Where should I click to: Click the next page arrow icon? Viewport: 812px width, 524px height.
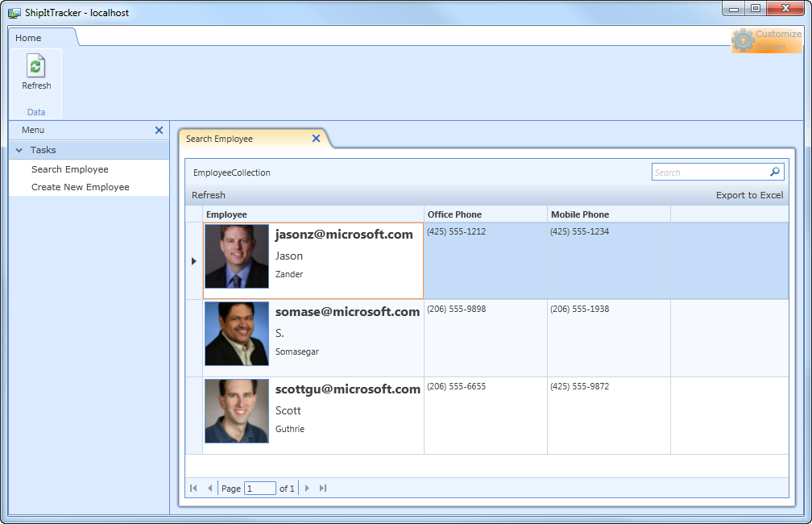[x=307, y=488]
